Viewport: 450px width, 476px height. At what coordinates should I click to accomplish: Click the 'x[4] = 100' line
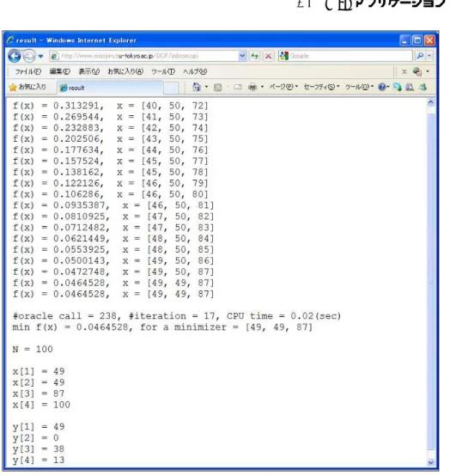click(41, 405)
